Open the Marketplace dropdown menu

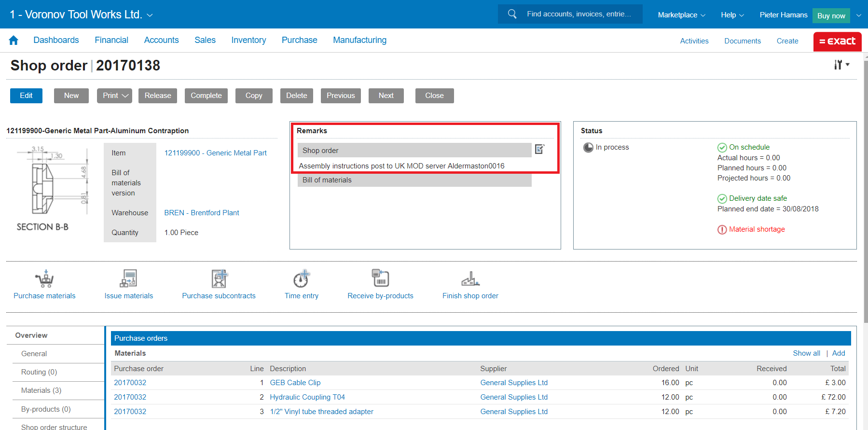pos(681,15)
